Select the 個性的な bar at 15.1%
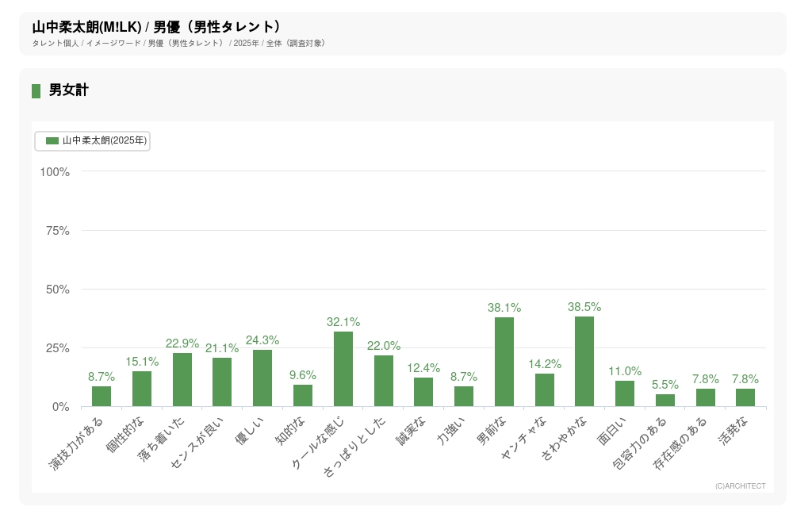Image resolution: width=812 pixels, height=518 pixels. (142, 389)
